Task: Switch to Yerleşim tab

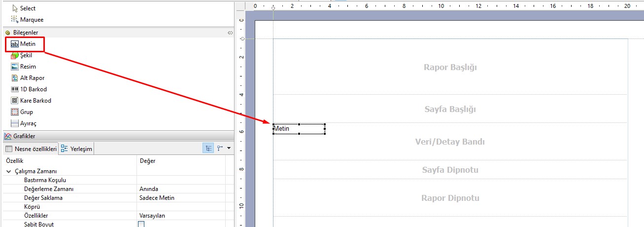Action: pos(77,149)
